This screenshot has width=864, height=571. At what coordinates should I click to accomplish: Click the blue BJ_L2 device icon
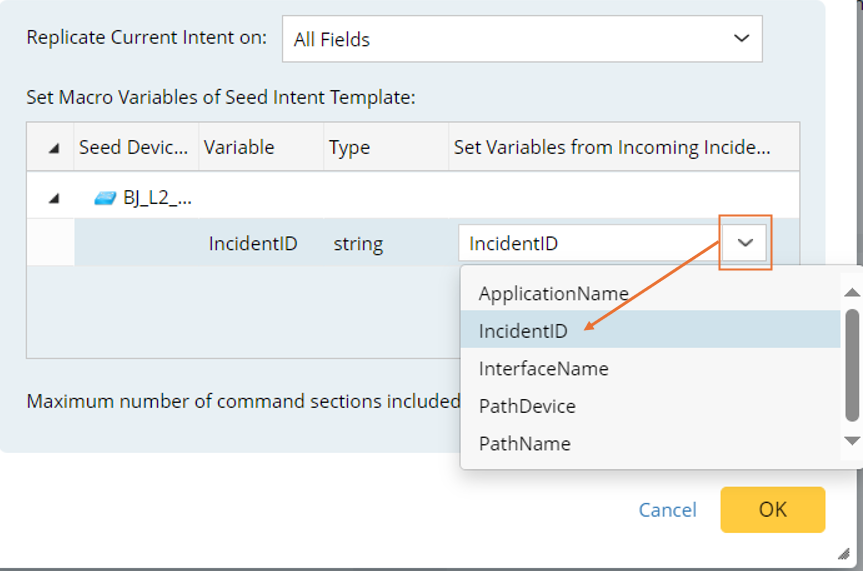click(x=105, y=198)
